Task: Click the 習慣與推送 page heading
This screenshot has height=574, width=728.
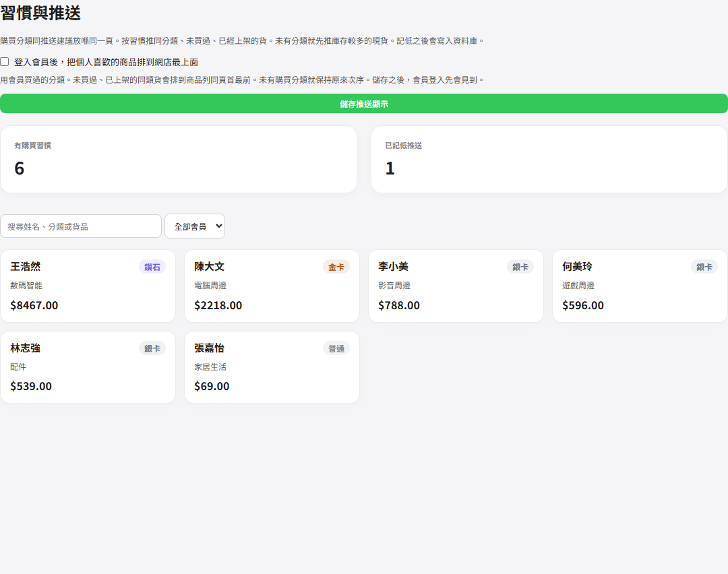Action: [x=40, y=13]
